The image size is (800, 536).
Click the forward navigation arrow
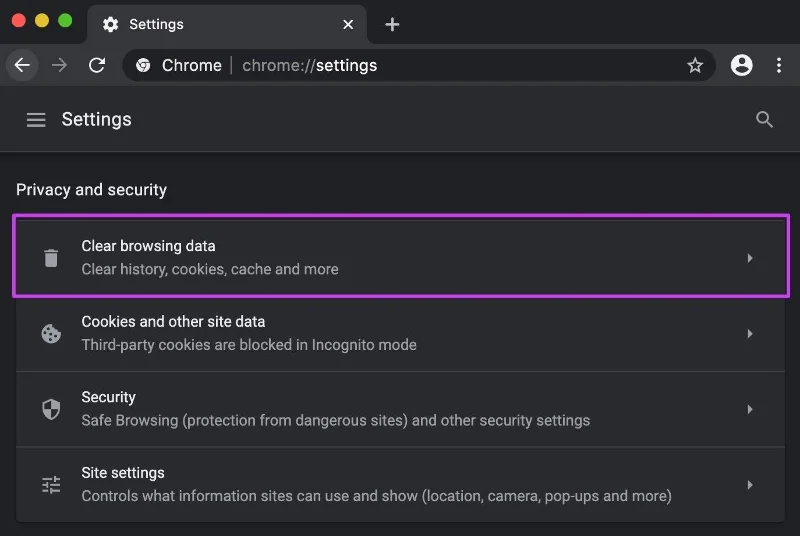click(x=59, y=65)
